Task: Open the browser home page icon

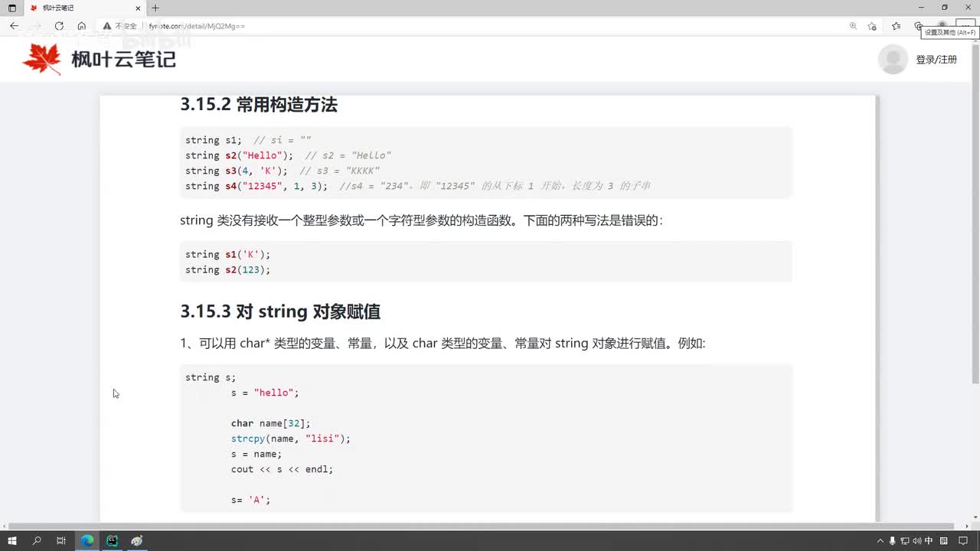Action: (82, 26)
